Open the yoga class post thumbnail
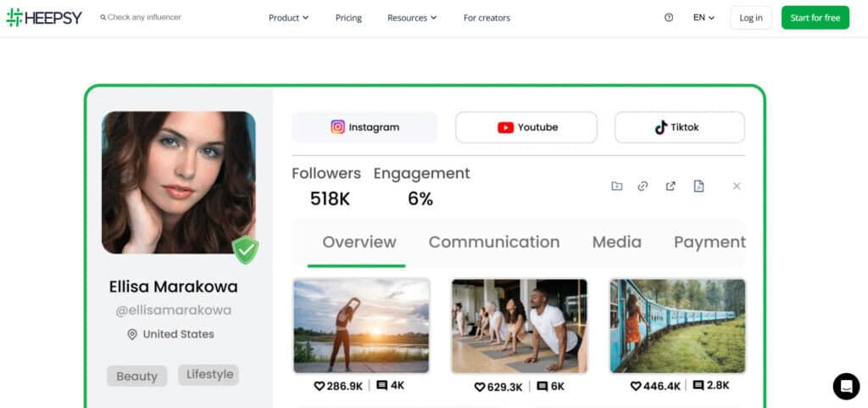Viewport: 868px width, 408px height. (520, 326)
